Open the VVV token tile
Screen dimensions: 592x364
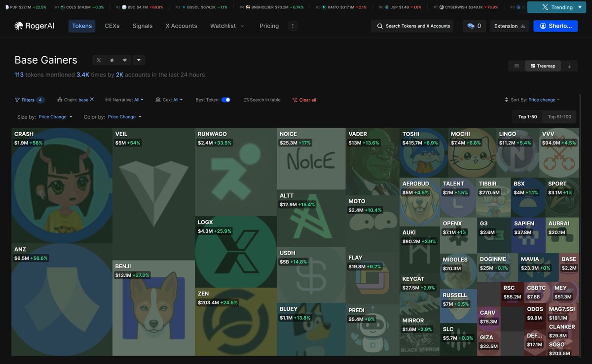pyautogui.click(x=559, y=153)
